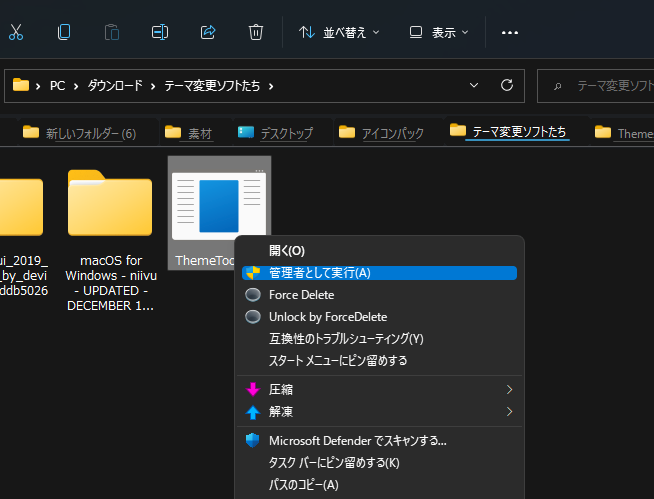Open the 並べ替え sort dropdown

pos(339,32)
